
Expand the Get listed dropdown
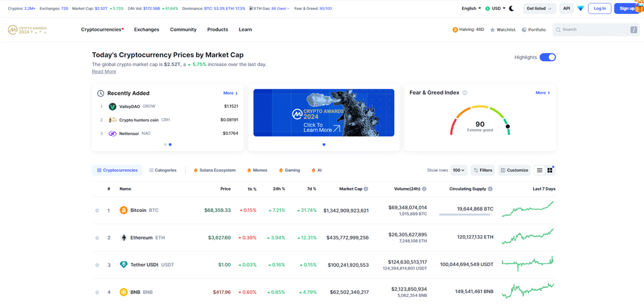(539, 8)
